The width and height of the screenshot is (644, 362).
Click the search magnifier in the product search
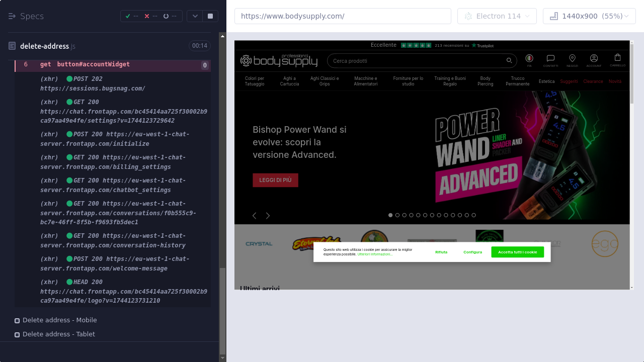(509, 61)
